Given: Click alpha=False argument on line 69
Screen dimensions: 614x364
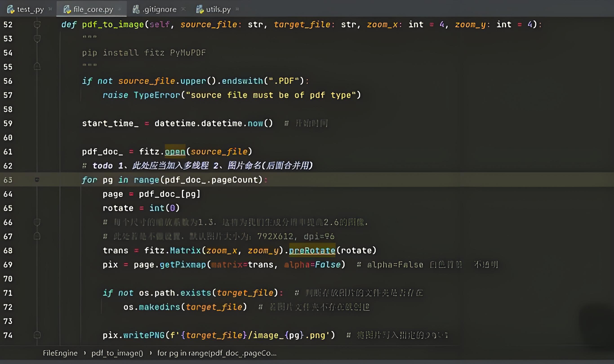Looking at the screenshot, I should 312,265.
